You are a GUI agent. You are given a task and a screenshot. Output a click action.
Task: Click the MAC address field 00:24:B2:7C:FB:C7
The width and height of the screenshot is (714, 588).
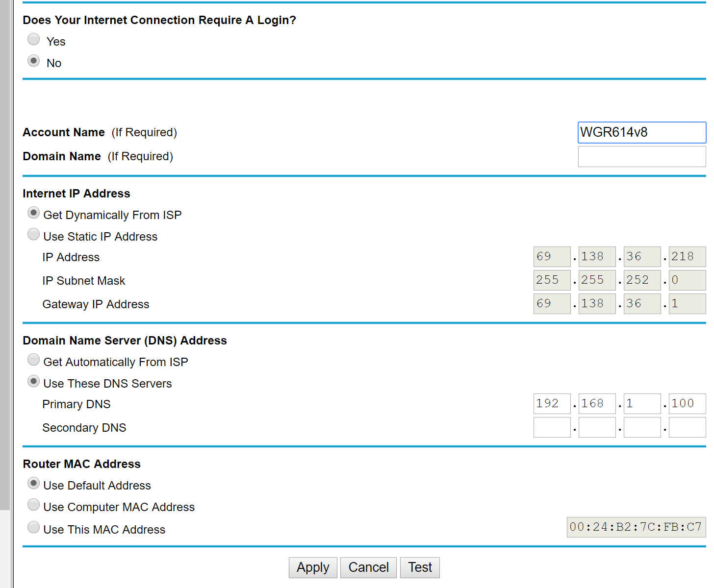tap(637, 527)
